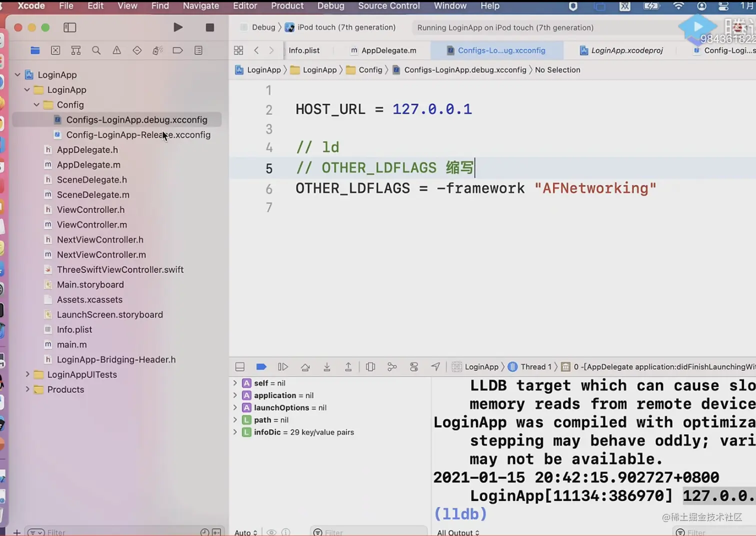Deactivate breakpoints in debug bar

(261, 367)
